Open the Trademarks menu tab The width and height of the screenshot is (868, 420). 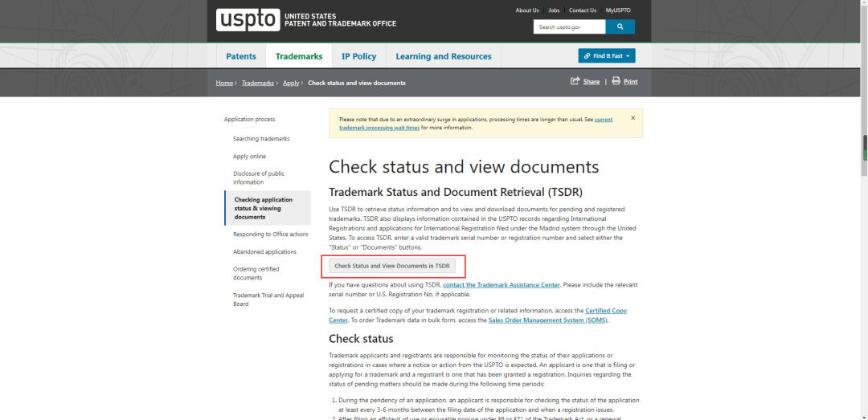[x=299, y=56]
